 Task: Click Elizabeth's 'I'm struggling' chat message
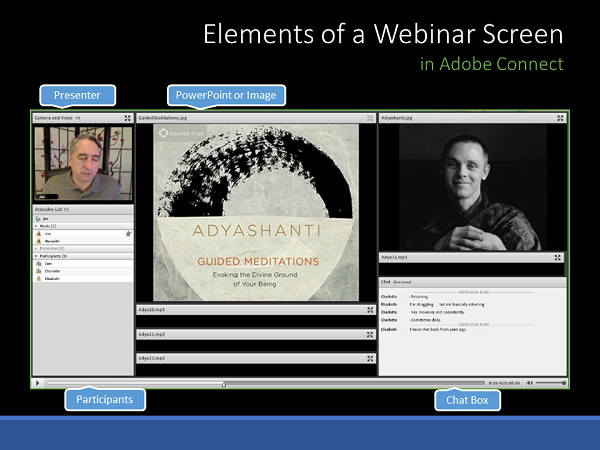(447, 305)
